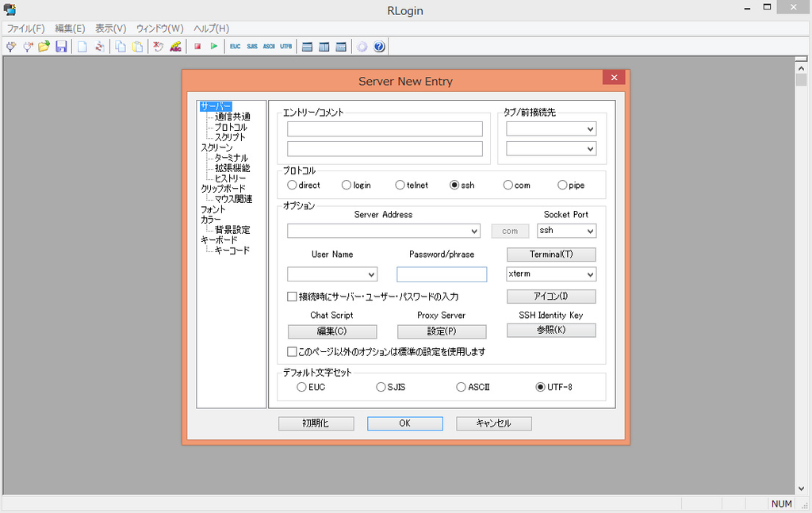
Task: Click the first エントリー/コメント input field
Action: (x=385, y=129)
